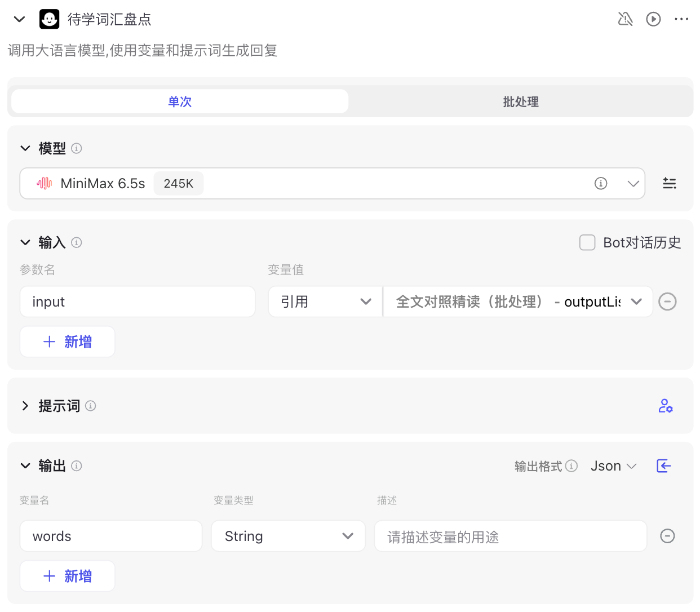700x612 pixels.
Task: Open the String variable type dropdown
Action: point(289,536)
